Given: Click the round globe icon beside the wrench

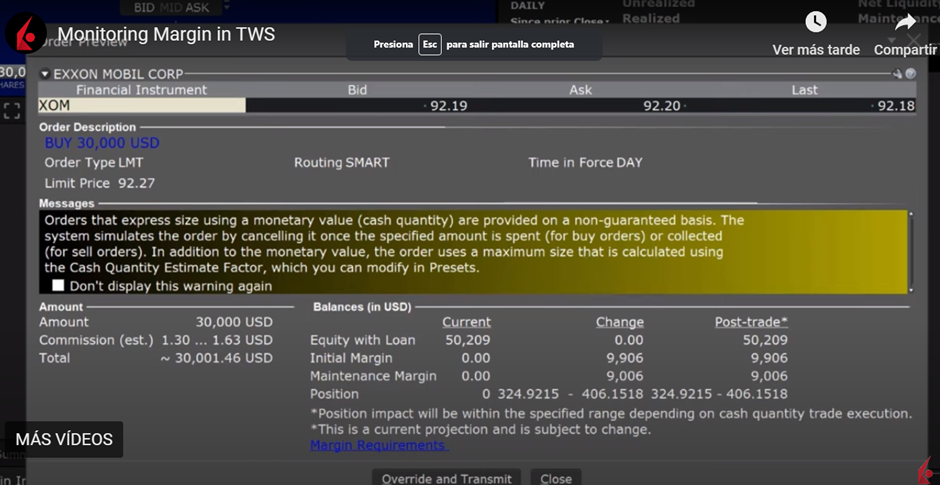Looking at the screenshot, I should pyautogui.click(x=910, y=74).
